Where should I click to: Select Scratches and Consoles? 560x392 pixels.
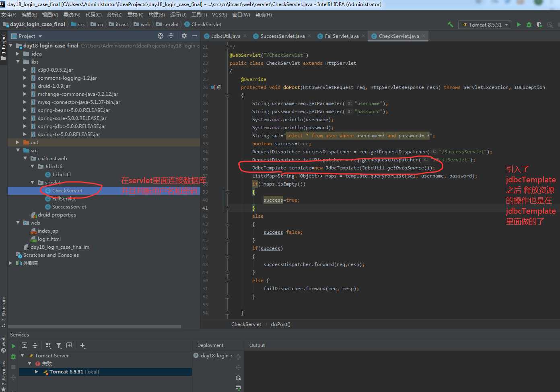(51, 255)
